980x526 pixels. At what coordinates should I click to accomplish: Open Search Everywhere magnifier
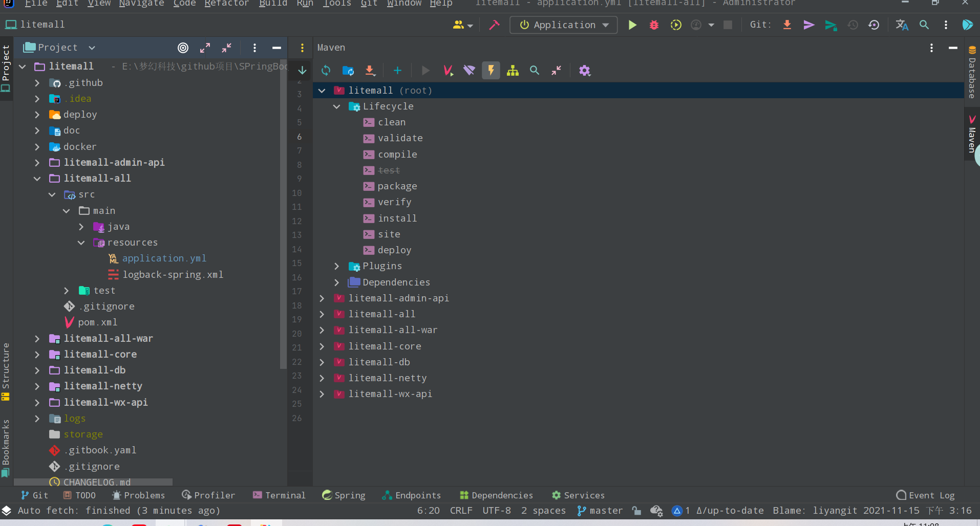point(924,25)
